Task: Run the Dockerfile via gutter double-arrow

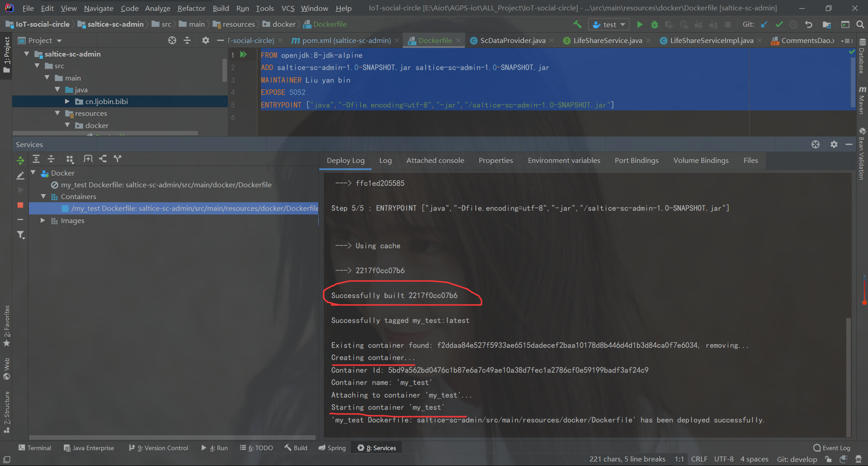Action: pyautogui.click(x=243, y=55)
